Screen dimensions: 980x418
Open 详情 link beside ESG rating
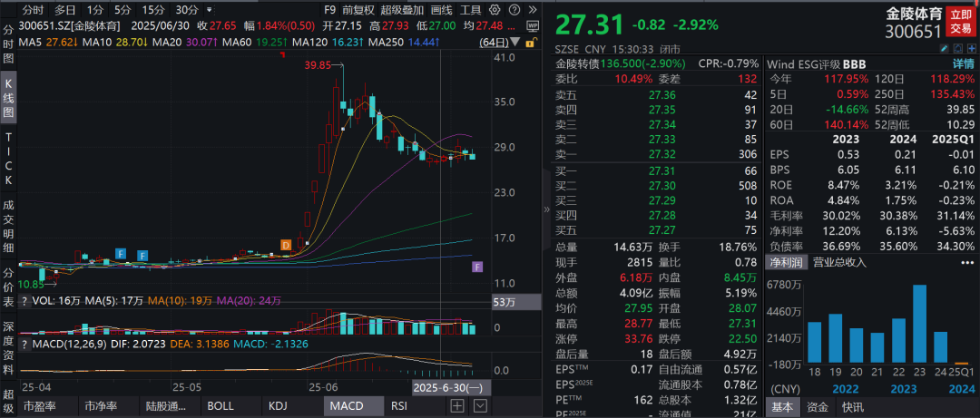pos(963,63)
